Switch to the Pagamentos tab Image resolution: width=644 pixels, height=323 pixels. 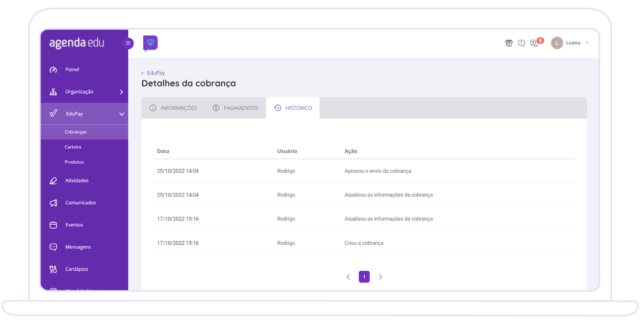tap(235, 108)
